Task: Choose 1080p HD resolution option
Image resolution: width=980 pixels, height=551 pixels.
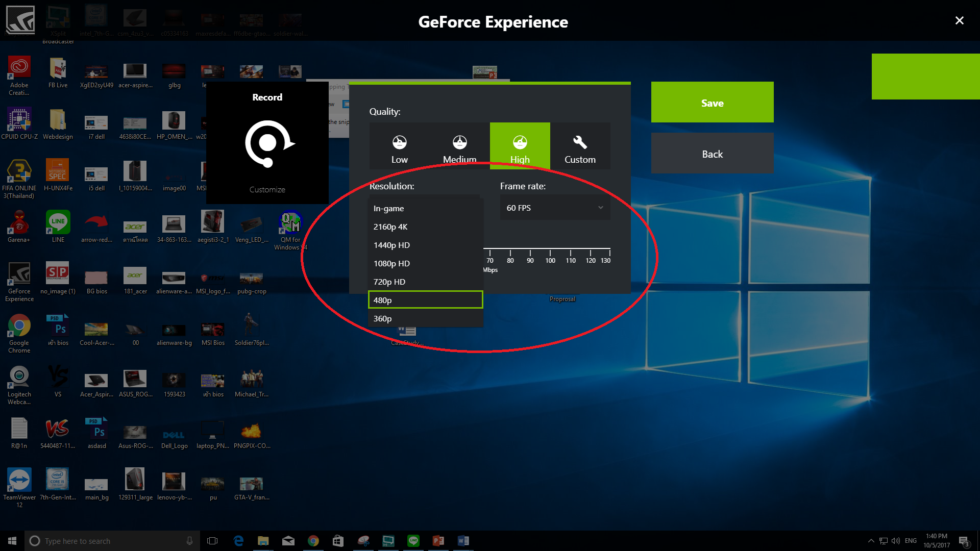Action: [425, 263]
